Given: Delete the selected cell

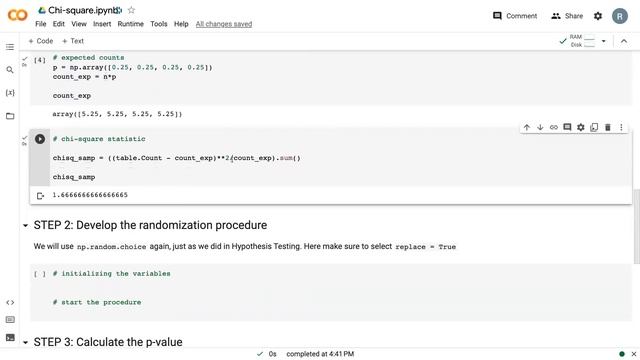Looking at the screenshot, I should 608,127.
